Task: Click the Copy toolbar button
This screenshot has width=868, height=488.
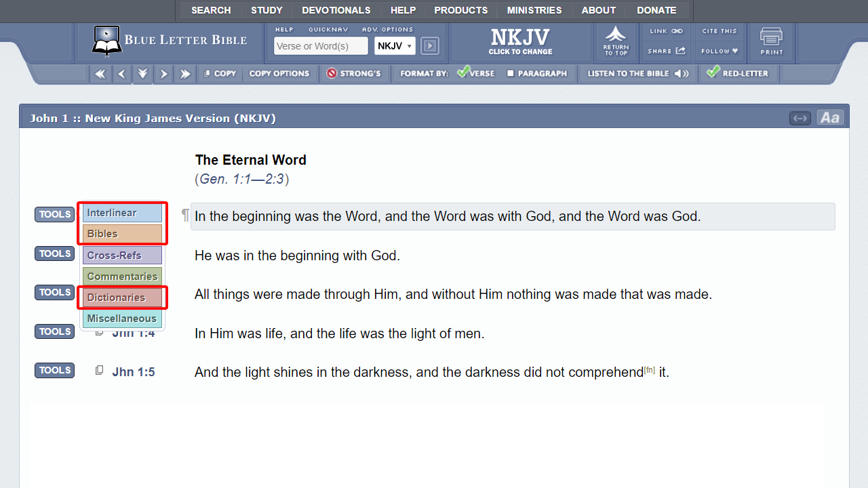Action: tap(220, 74)
